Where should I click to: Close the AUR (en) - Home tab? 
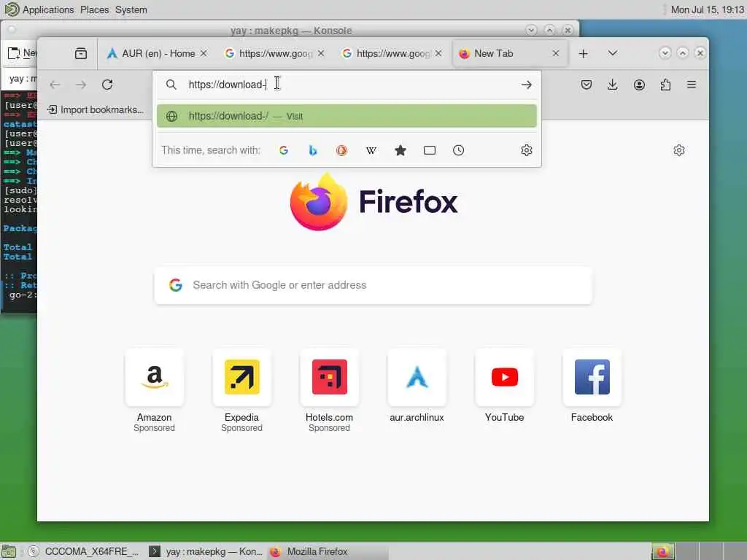[x=204, y=53]
